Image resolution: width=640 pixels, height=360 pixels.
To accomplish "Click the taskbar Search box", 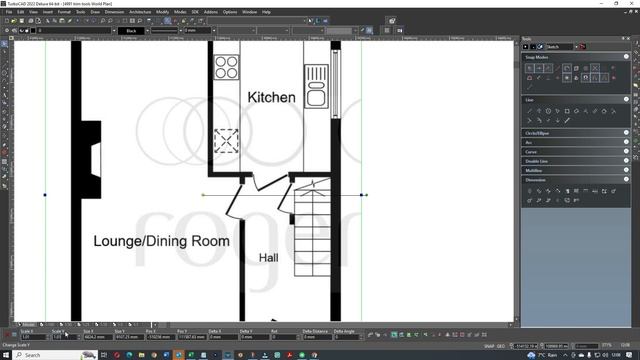I will (x=55, y=355).
